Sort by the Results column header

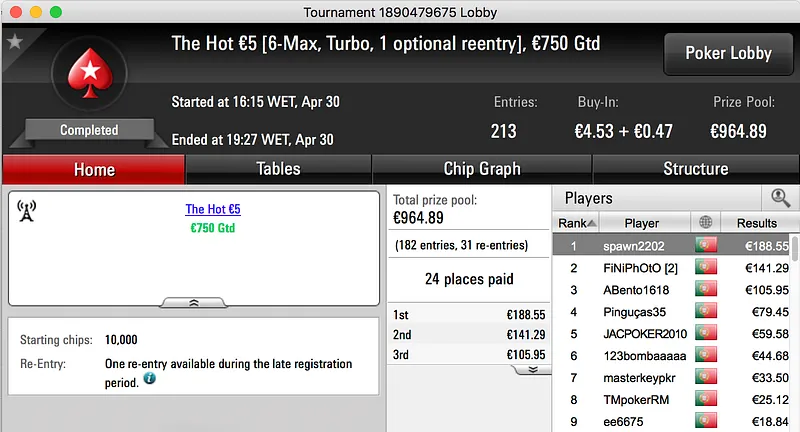point(757,223)
